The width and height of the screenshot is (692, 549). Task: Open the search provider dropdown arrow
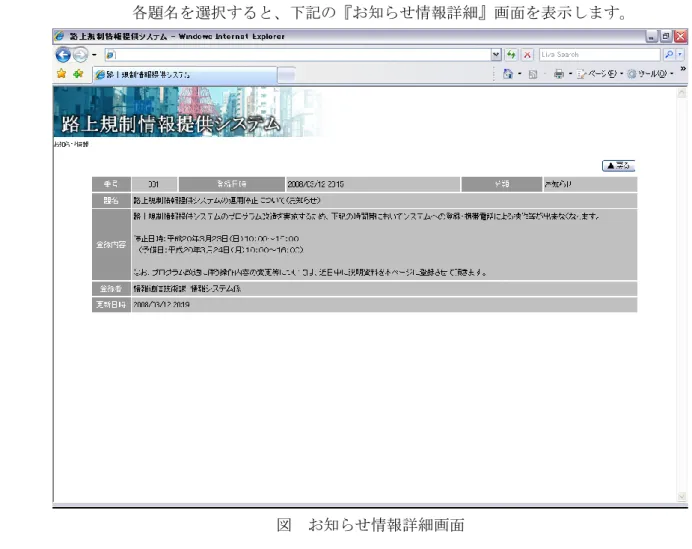[x=680, y=55]
